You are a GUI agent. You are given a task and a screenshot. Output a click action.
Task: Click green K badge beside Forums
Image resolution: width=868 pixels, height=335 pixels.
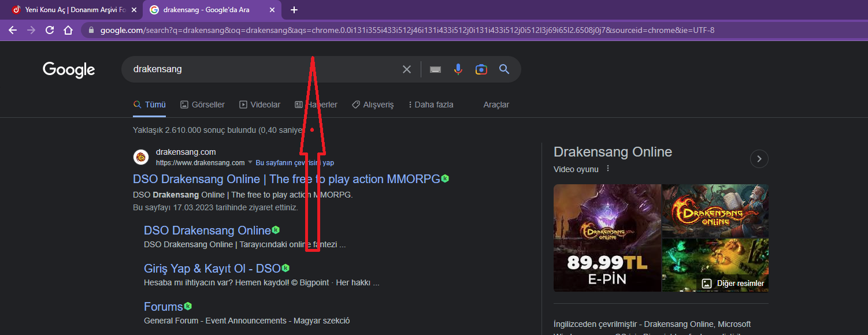coord(187,306)
